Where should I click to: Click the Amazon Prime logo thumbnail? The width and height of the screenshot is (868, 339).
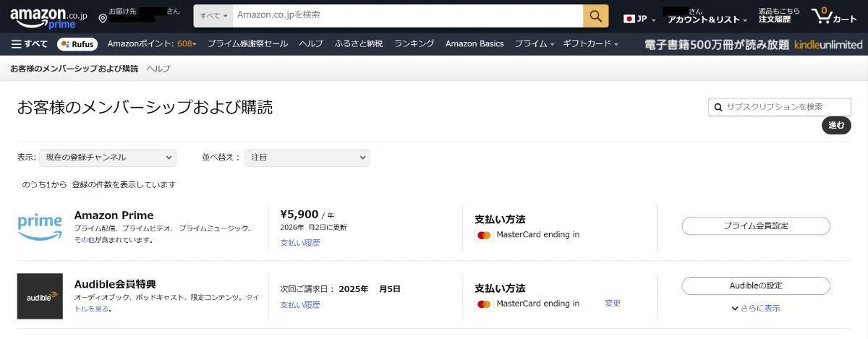click(40, 227)
